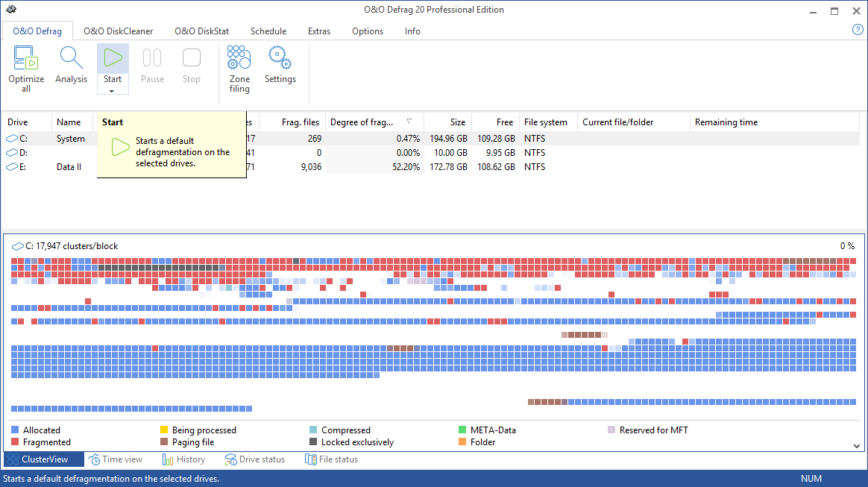
Task: Sort by Drive column header
Action: 27,122
